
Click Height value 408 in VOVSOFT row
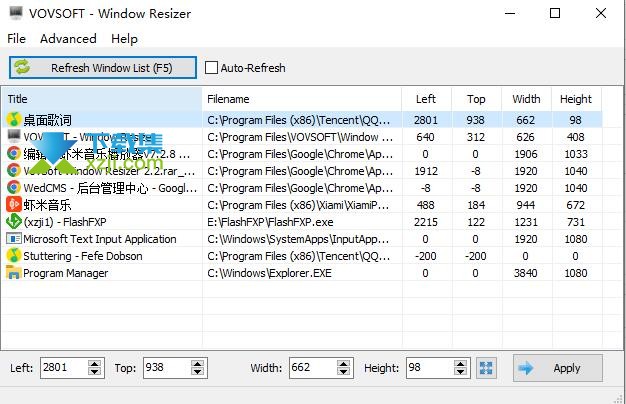[x=576, y=137]
